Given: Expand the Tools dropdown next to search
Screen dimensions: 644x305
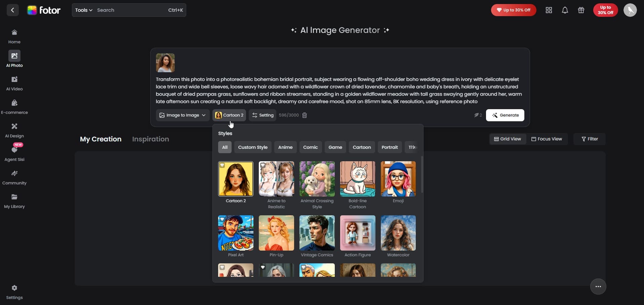Looking at the screenshot, I should pyautogui.click(x=83, y=10).
